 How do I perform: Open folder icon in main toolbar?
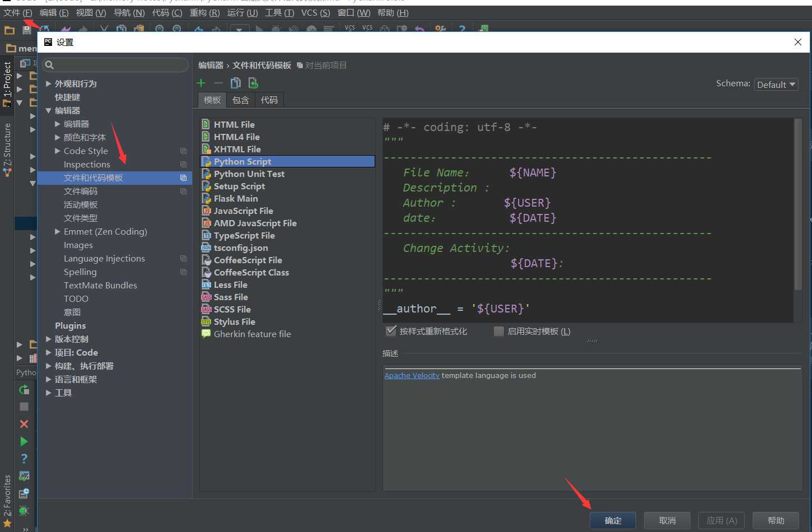10,30
